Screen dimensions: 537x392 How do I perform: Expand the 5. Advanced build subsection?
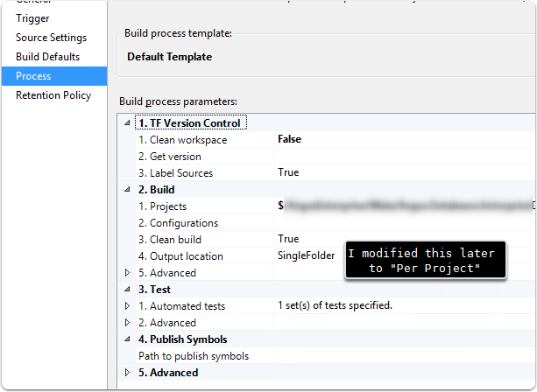[128, 273]
